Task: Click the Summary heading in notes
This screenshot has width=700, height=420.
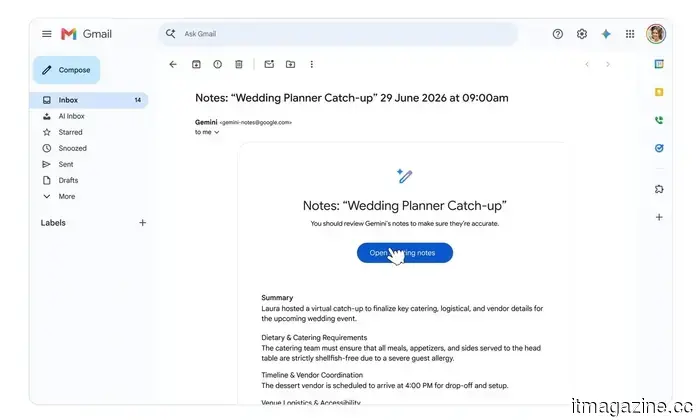Action: click(x=277, y=297)
